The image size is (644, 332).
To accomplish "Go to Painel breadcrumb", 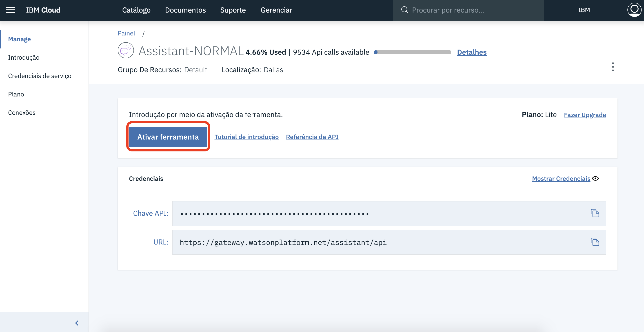I will pos(126,33).
